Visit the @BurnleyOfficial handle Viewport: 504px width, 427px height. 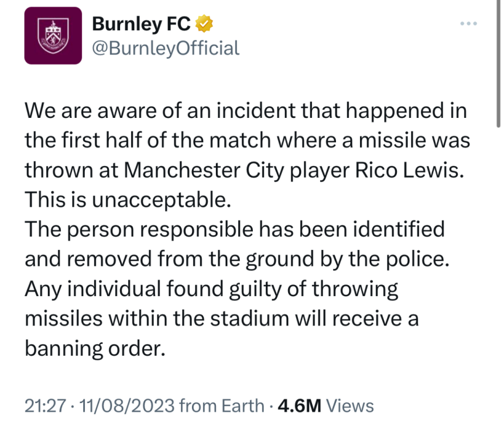[166, 48]
